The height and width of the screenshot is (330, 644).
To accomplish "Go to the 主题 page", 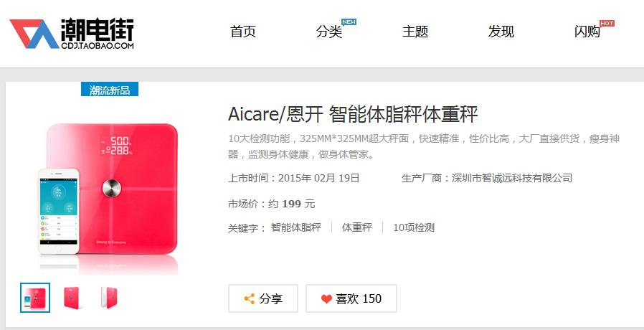I will [415, 32].
